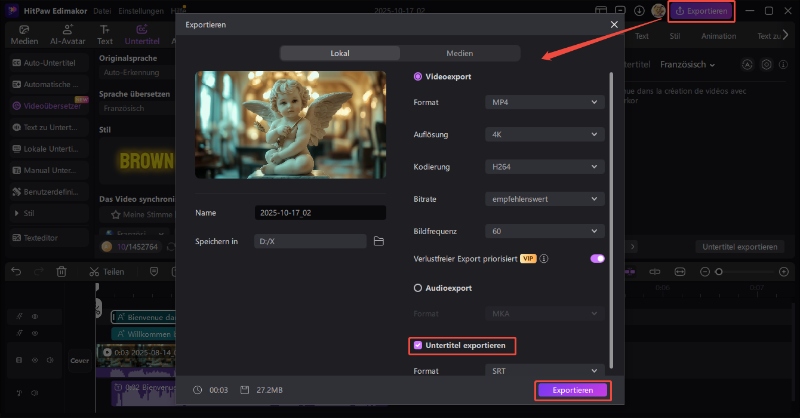Disable the Verlustfreier Export priorisiert toggle
Image resolution: width=800 pixels, height=418 pixels.
(x=597, y=258)
